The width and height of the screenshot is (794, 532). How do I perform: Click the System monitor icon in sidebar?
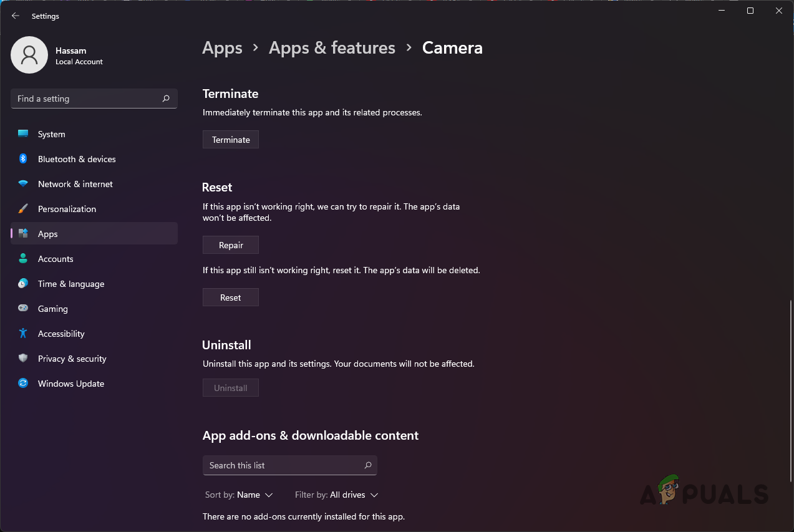coord(23,134)
